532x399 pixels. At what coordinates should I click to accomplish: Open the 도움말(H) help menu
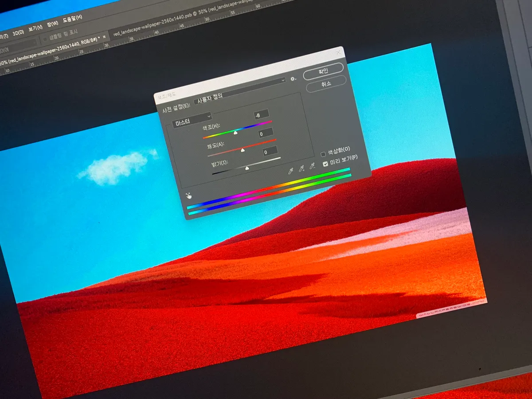coord(72,19)
